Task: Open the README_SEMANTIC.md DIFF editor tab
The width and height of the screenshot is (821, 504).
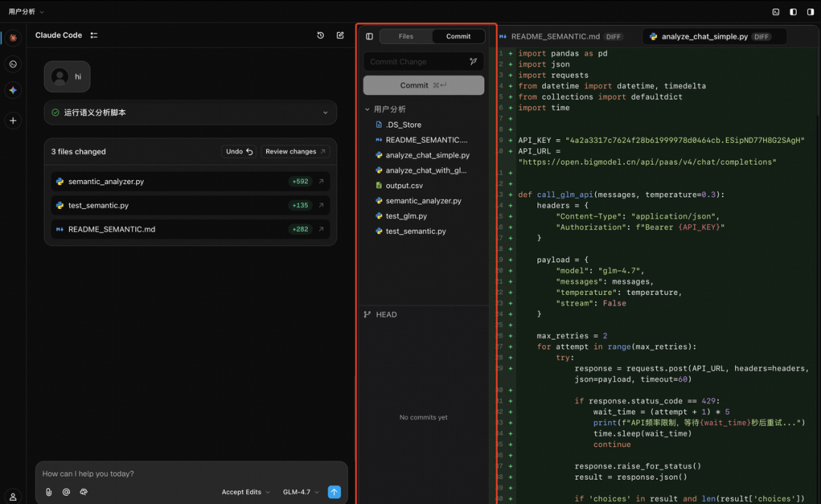Action: click(561, 36)
